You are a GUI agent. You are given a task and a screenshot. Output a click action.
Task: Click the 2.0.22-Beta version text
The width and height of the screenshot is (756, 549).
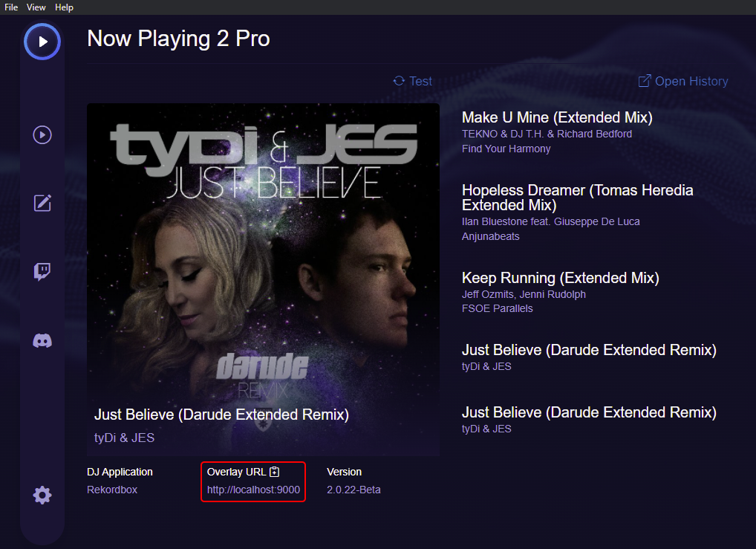pos(354,490)
